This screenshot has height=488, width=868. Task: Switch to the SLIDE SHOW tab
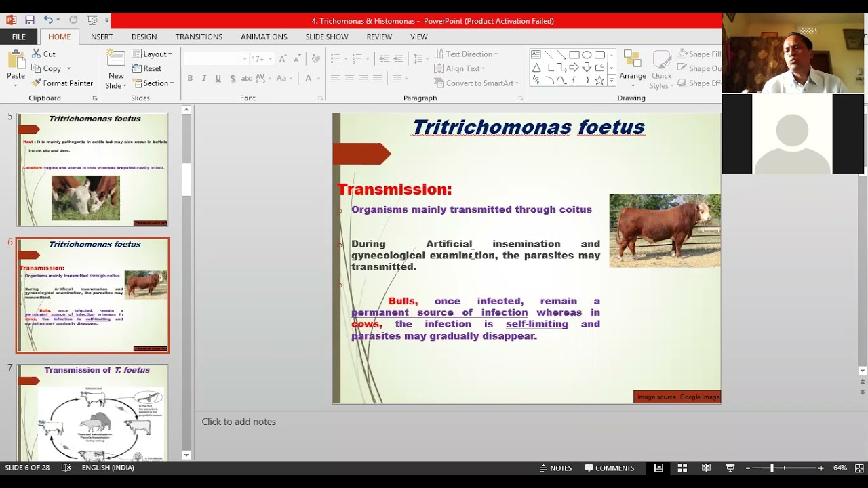[x=327, y=37]
